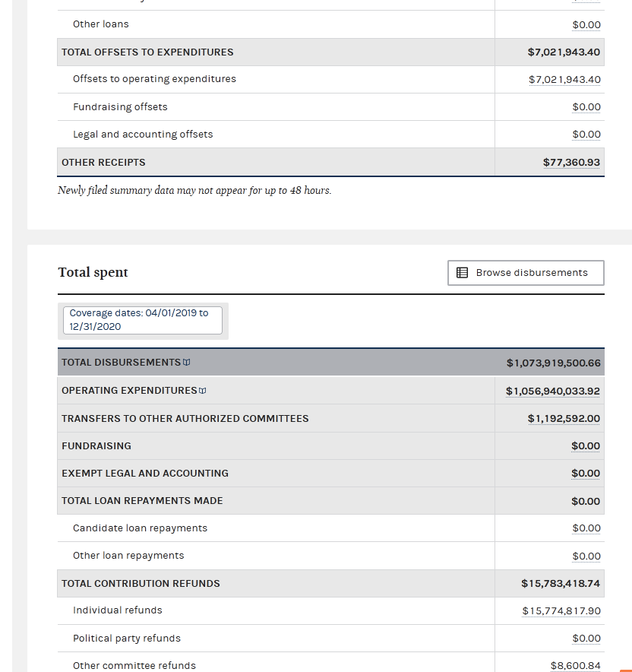Select the Total Disbursements amount $1,073,919,500.66

click(553, 363)
